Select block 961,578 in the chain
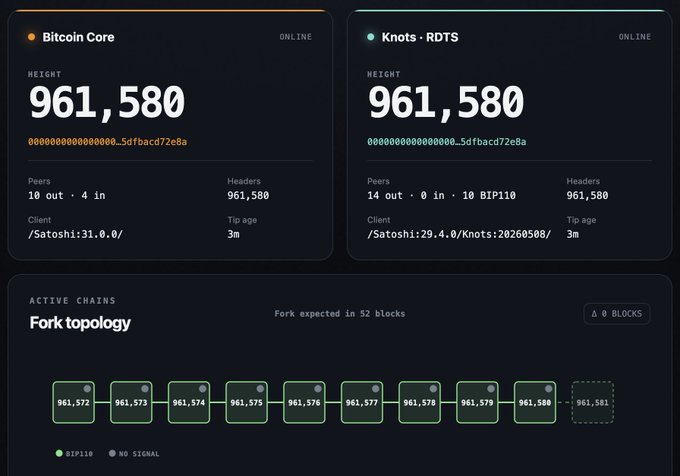 point(420,402)
